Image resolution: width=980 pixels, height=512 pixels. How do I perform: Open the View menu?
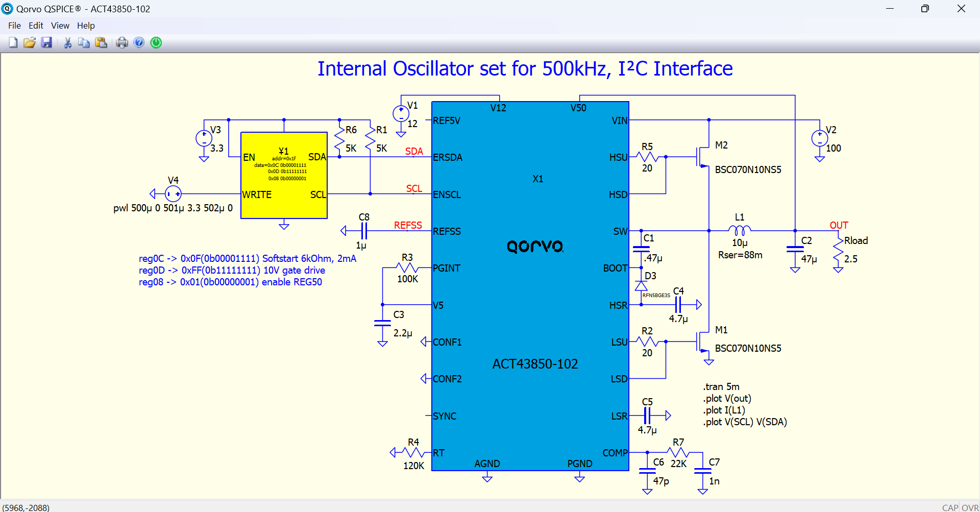coord(60,26)
